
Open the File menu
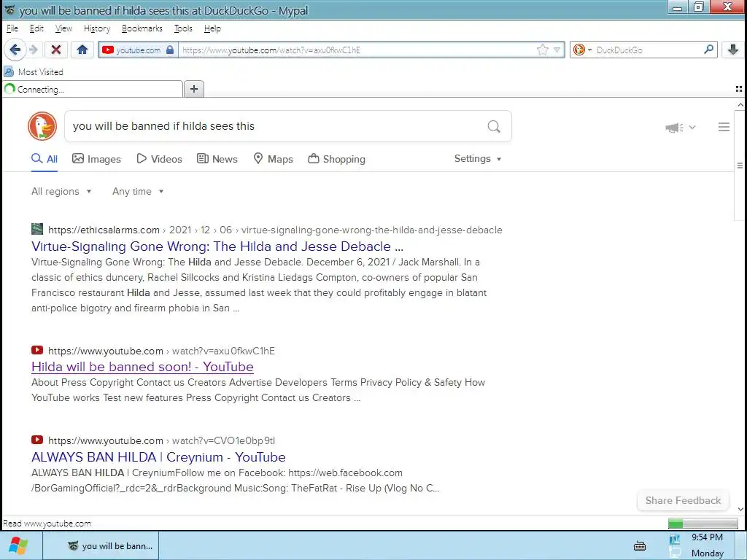pos(12,28)
